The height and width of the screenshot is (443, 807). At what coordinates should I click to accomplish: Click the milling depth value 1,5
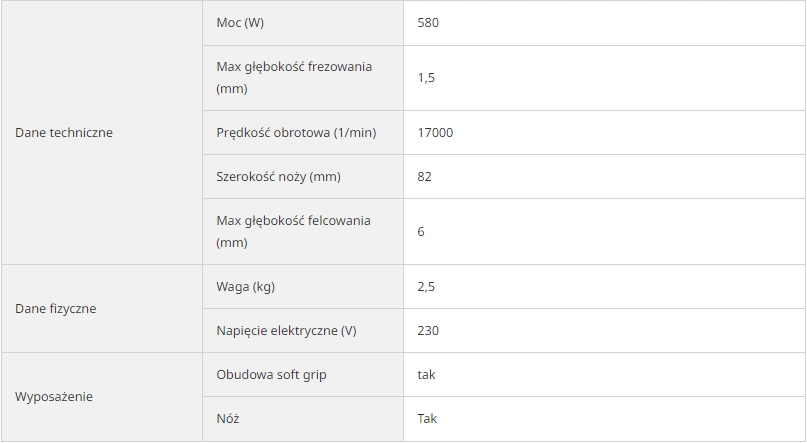click(x=426, y=77)
